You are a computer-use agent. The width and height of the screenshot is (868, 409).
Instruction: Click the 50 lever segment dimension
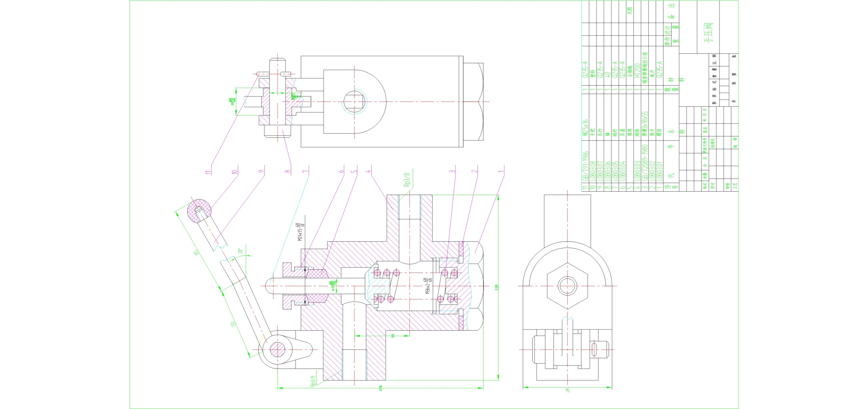click(233, 324)
